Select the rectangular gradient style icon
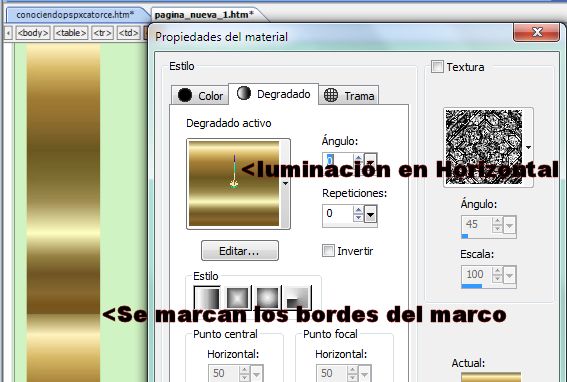 click(238, 298)
